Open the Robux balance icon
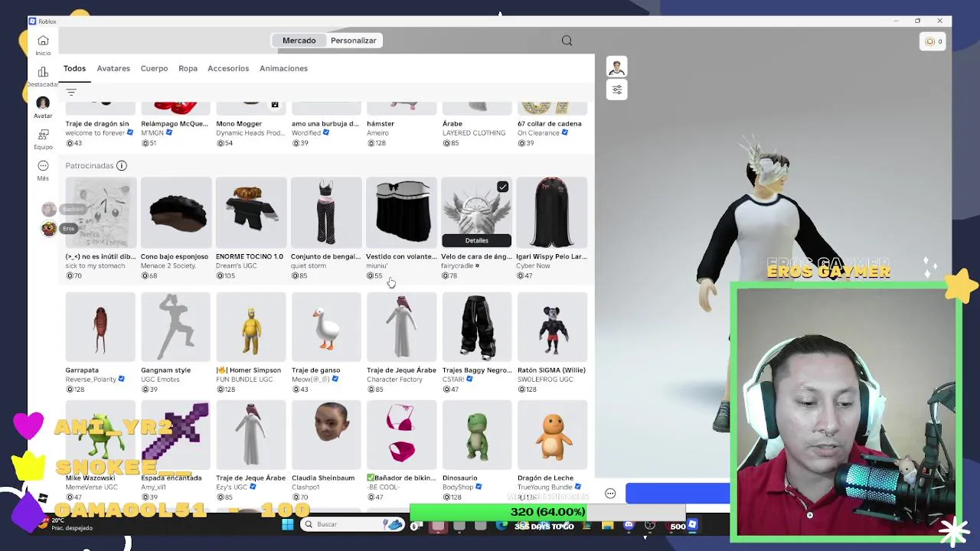The image size is (980, 551). 930,41
